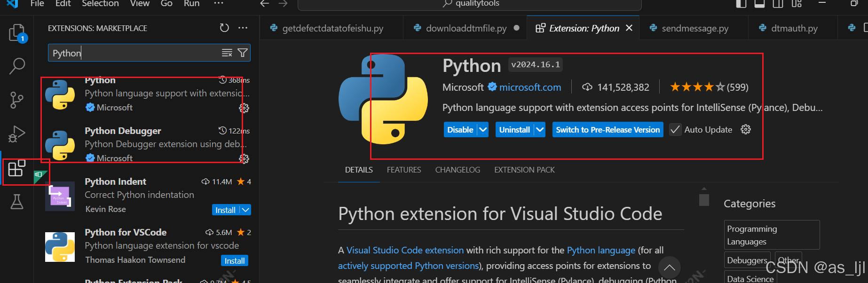Expand the Uninstall button dropdown arrow

coord(540,130)
